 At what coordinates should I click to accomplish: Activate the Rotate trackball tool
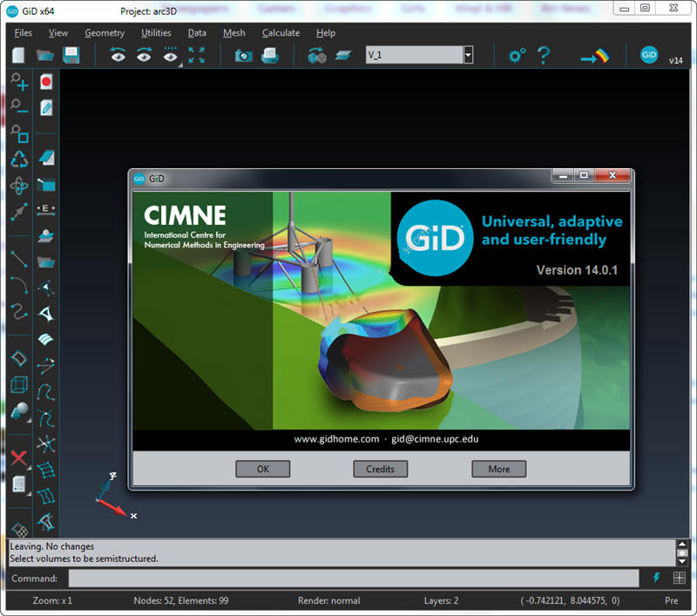coord(19,186)
